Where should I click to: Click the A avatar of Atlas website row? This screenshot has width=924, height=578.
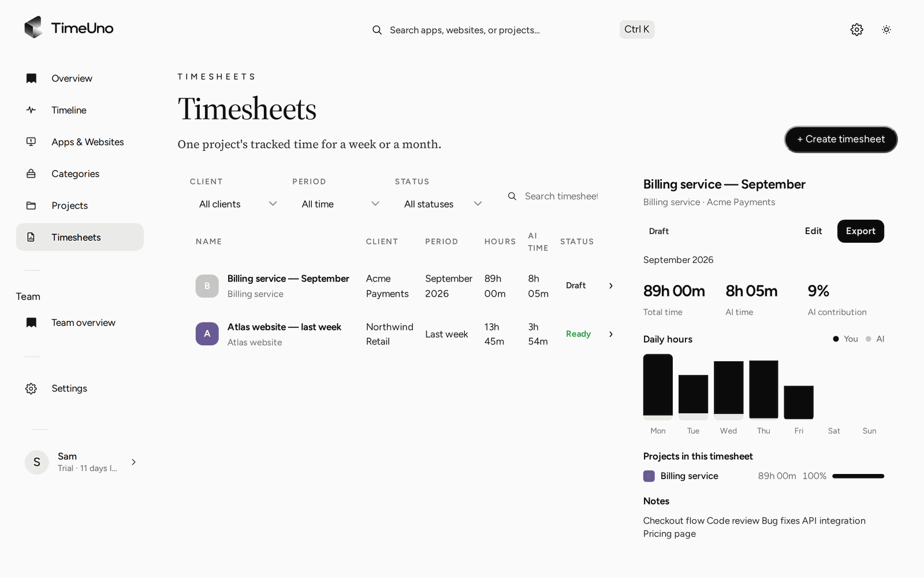pyautogui.click(x=207, y=334)
